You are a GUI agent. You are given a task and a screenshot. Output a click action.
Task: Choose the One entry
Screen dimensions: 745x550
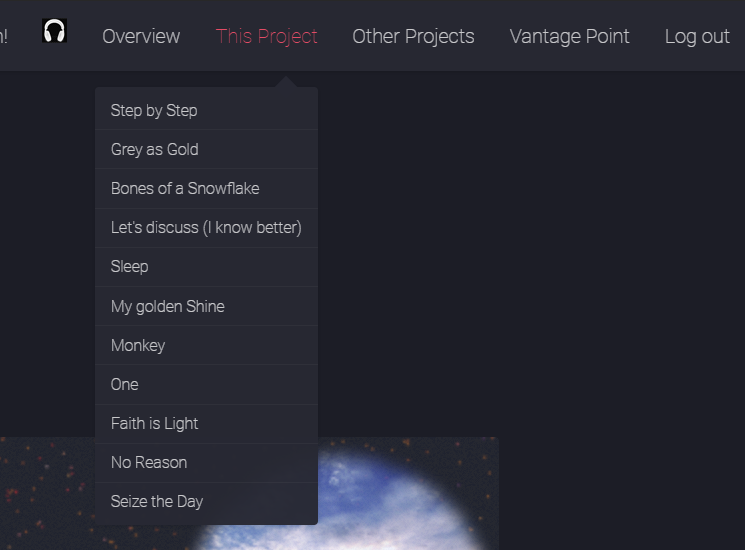[x=124, y=384]
